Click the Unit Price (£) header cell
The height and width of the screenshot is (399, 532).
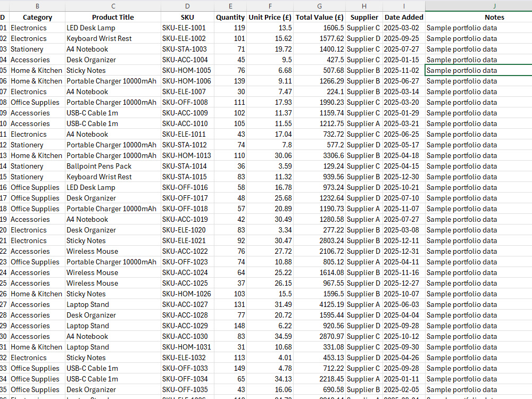point(270,18)
